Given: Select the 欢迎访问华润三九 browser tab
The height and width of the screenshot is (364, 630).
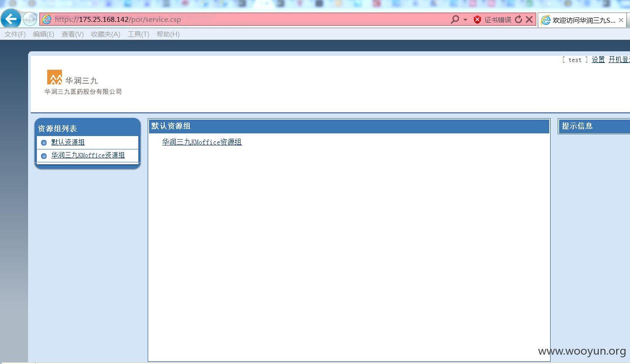Looking at the screenshot, I should (582, 20).
